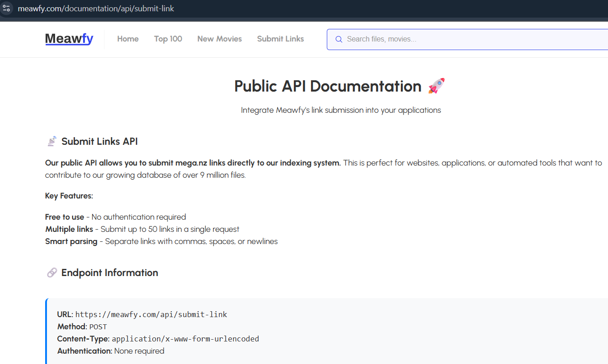
Task: Open the Top 100 nav item
Action: coord(168,39)
